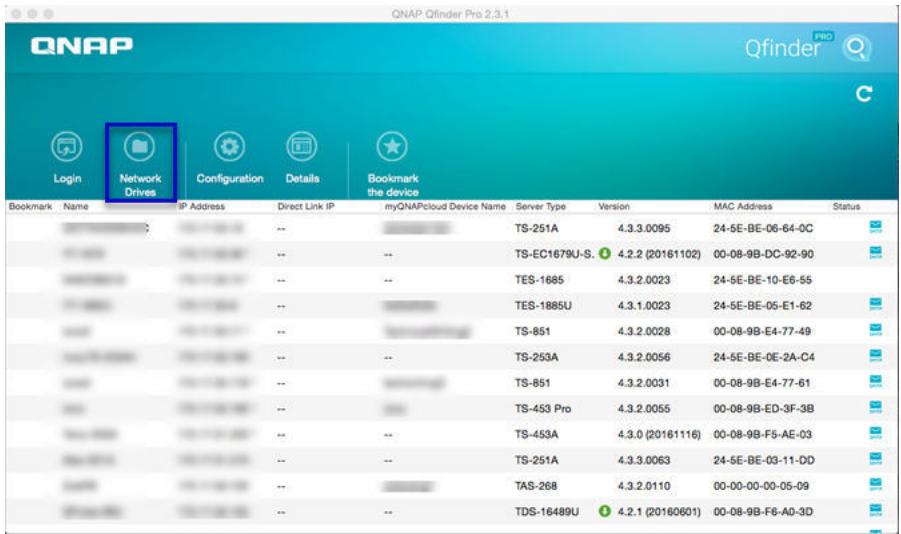901x534 pixels.
Task: Click version 4.3.0 (20161116) cell
Action: (659, 435)
